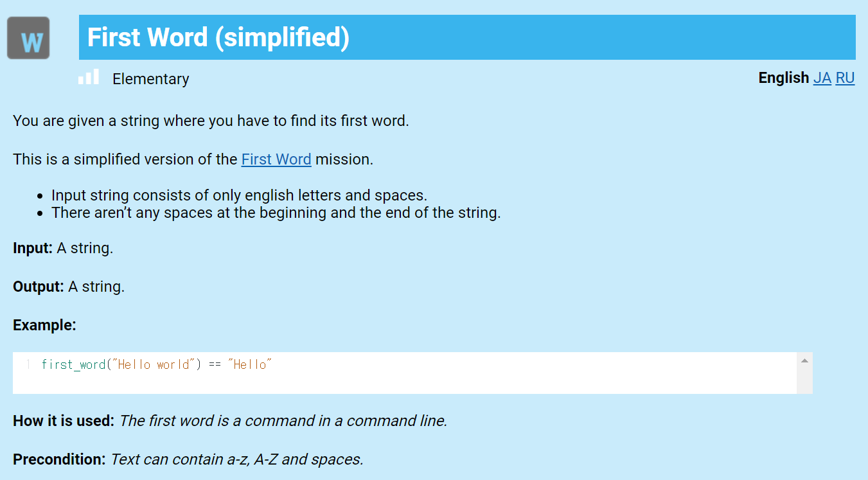This screenshot has height=480, width=868.
Task: Click the bullet about english letters and spaces
Action: pyautogui.click(x=239, y=195)
